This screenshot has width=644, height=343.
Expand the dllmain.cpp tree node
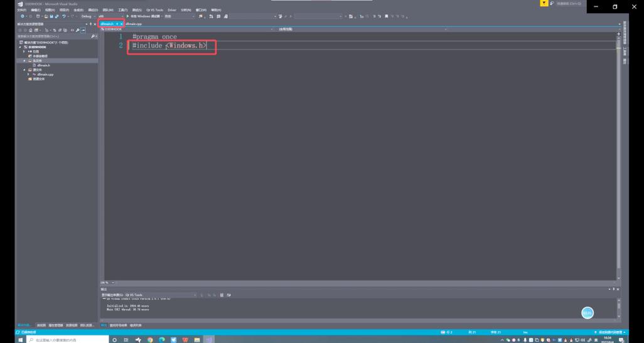pyautogui.click(x=28, y=74)
